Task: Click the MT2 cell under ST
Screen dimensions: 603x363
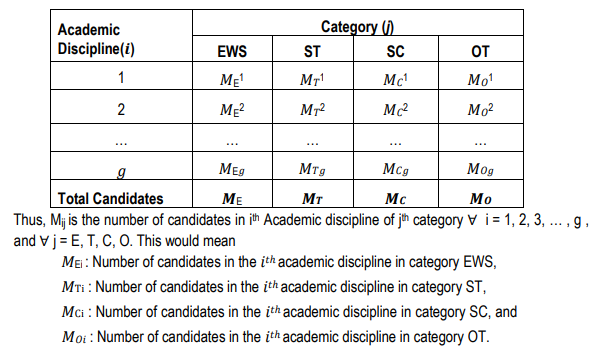Action: pos(313,107)
